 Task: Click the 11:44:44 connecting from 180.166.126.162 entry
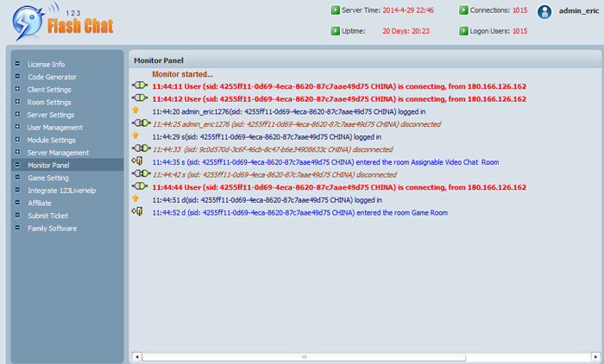click(339, 187)
